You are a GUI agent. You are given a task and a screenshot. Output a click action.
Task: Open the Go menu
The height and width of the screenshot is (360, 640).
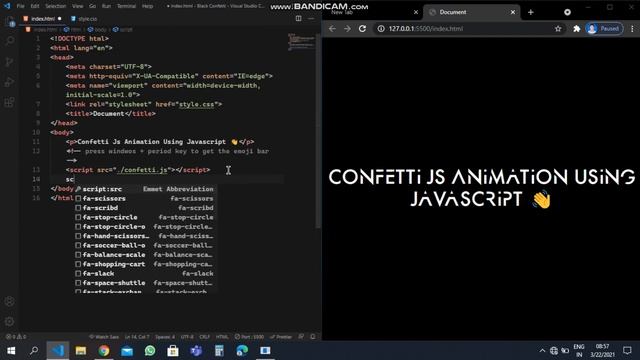(92, 6)
